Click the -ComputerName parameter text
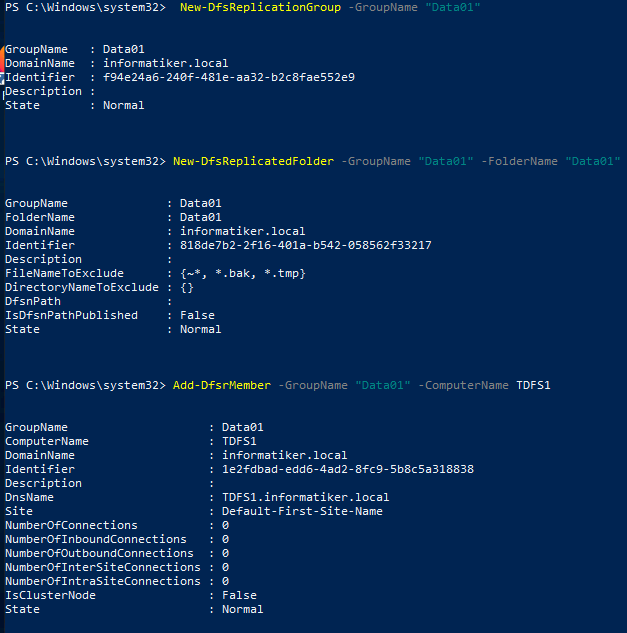The width and height of the screenshot is (627, 633). 463,385
